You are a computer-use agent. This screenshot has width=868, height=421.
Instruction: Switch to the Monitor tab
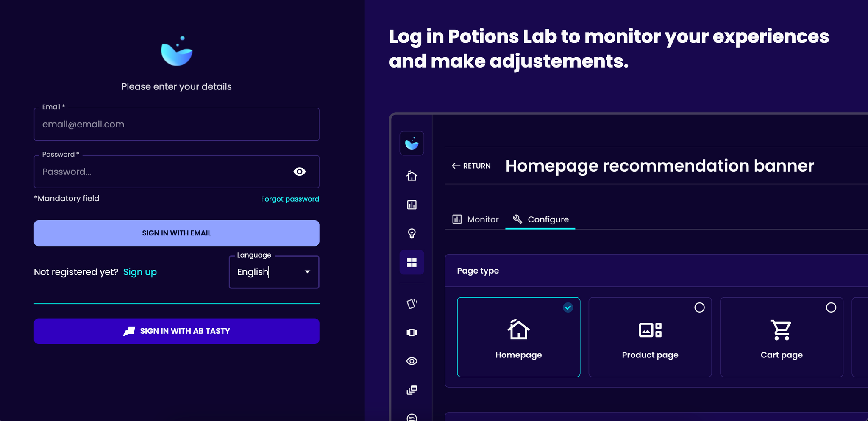coord(475,219)
